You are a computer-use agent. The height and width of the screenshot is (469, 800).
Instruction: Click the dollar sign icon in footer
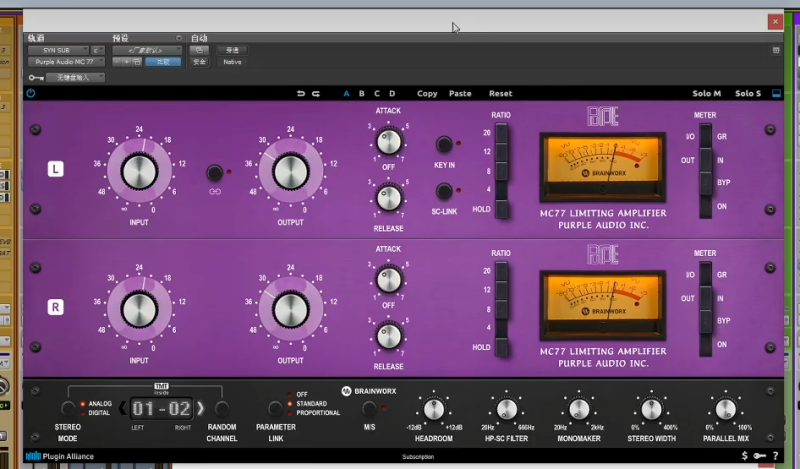coord(744,456)
